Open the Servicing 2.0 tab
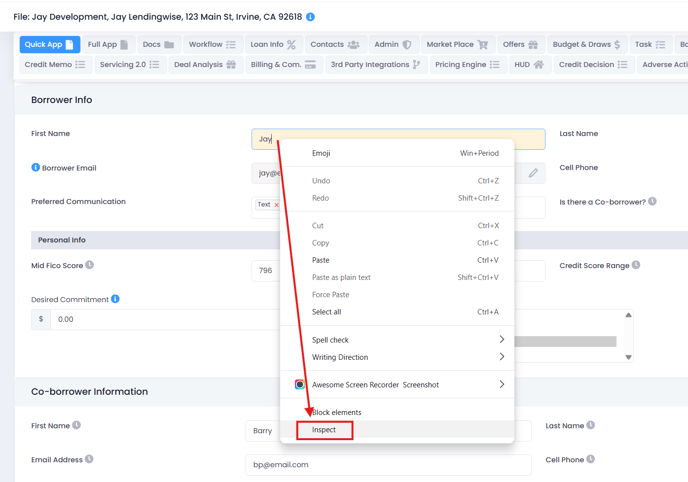Viewport: 688px width, 482px height. point(130,64)
